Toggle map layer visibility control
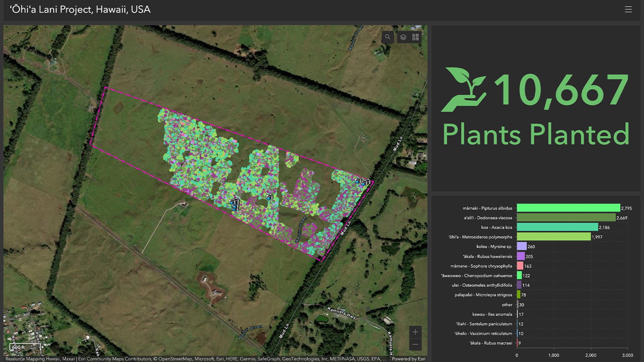This screenshot has height=362, width=644. [x=402, y=37]
